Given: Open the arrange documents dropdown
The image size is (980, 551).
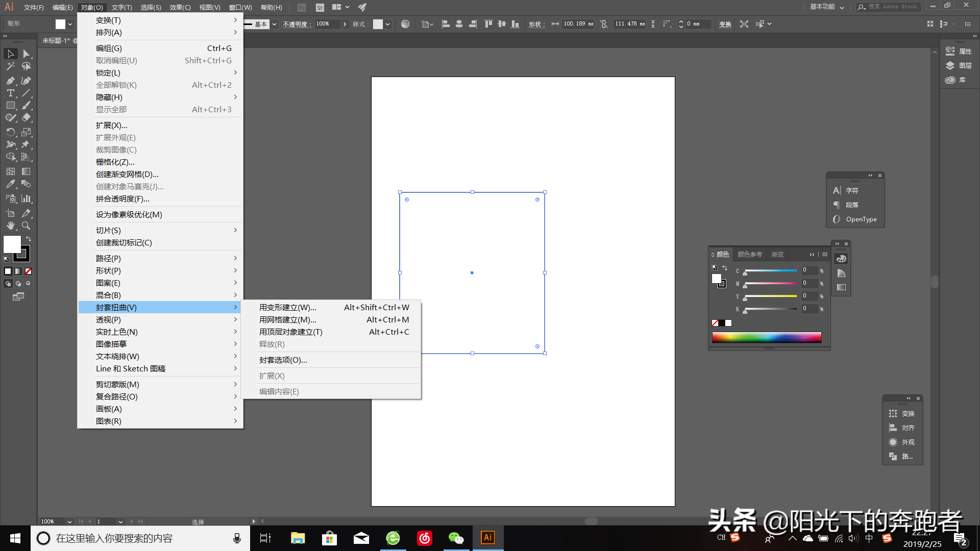Looking at the screenshot, I should [x=340, y=7].
